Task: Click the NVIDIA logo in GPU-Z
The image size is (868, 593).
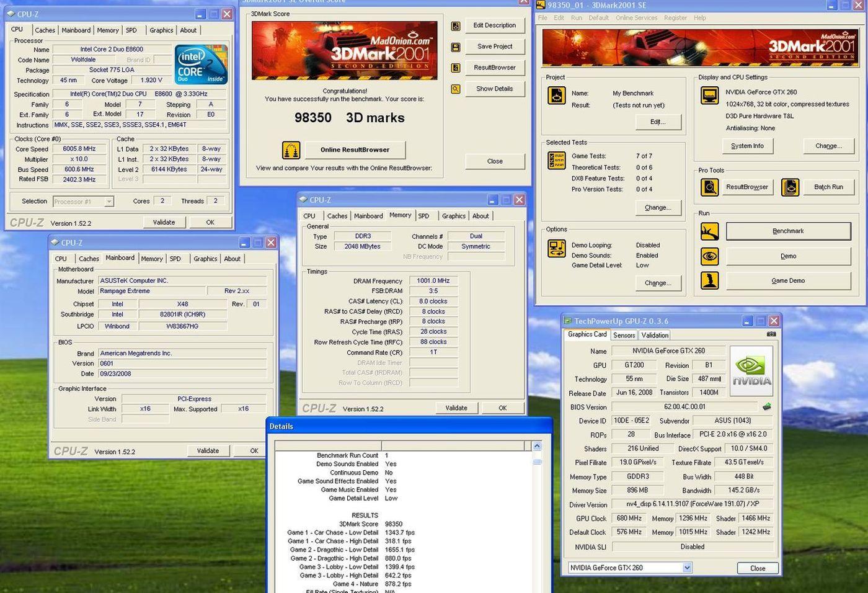Action: coord(751,371)
